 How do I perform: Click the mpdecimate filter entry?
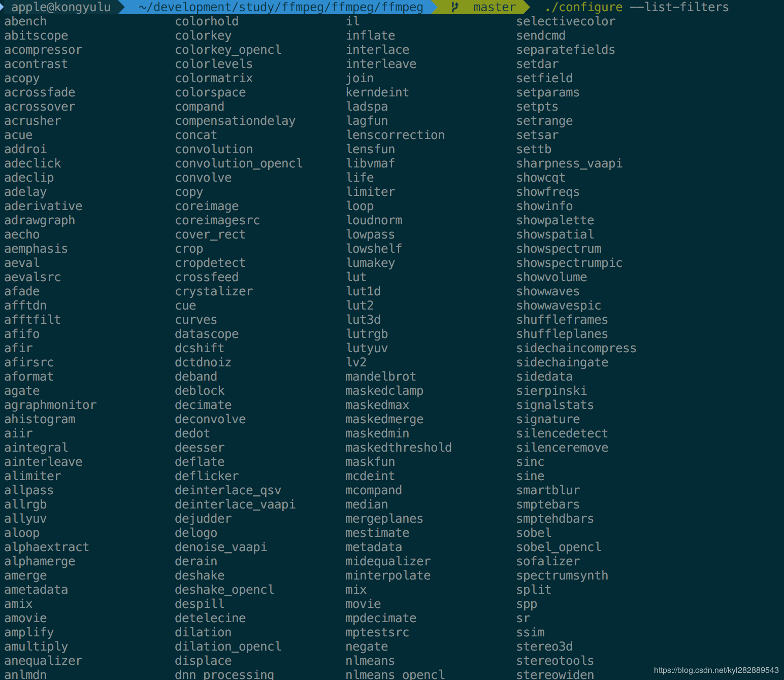[381, 618]
